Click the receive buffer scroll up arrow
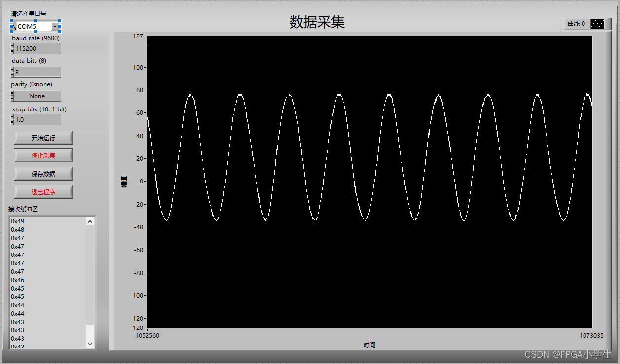Image resolution: width=620 pixels, height=364 pixels. 90,222
